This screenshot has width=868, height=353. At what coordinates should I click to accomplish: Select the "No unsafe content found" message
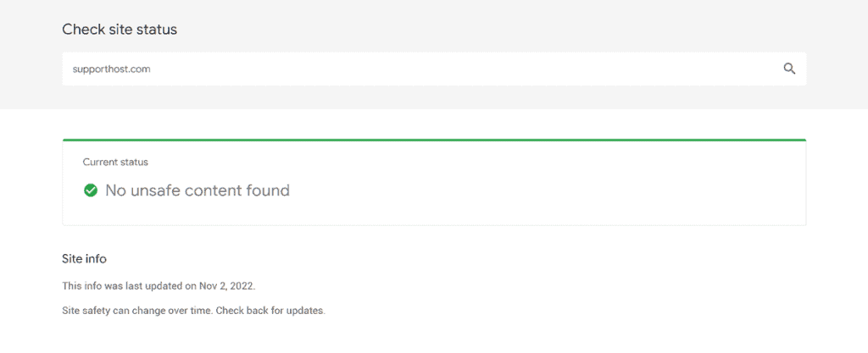point(198,190)
